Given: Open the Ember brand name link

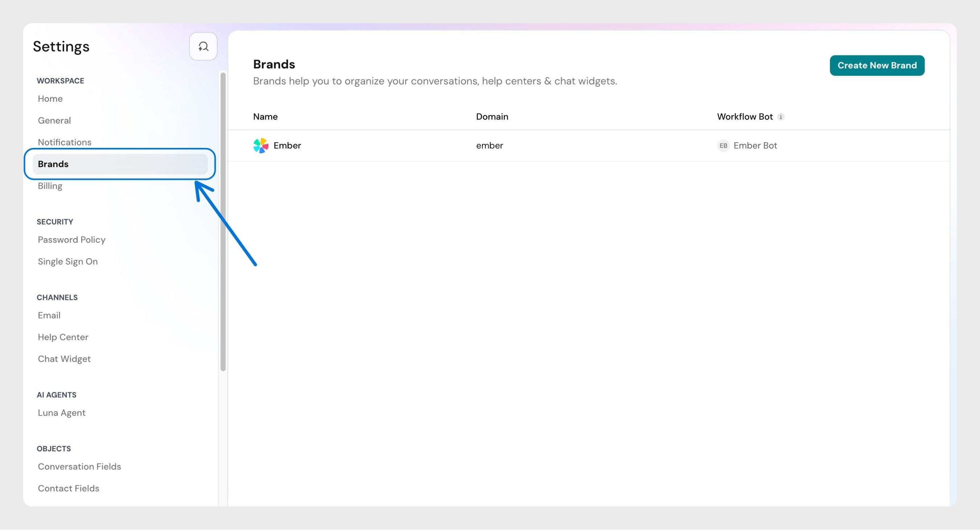Looking at the screenshot, I should pos(287,146).
